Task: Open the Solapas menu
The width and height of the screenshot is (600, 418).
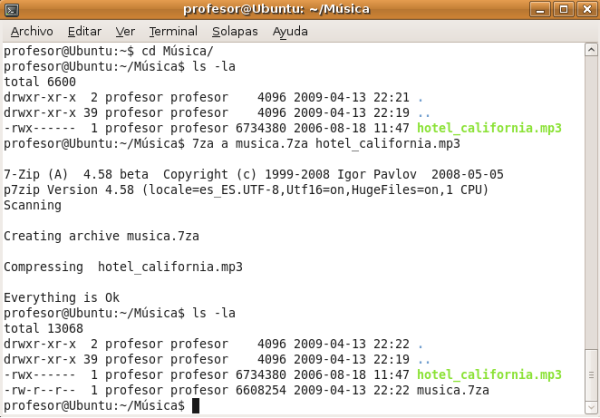Action: pos(234,31)
